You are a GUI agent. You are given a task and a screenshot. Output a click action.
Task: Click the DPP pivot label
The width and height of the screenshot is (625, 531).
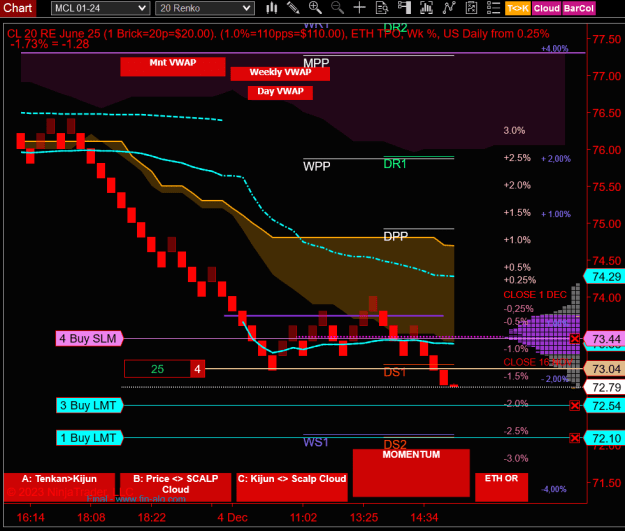[395, 236]
